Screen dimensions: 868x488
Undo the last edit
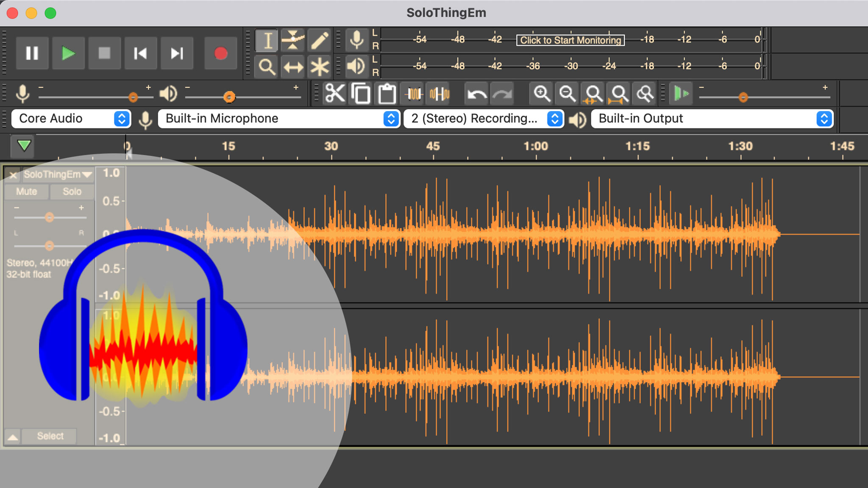click(477, 93)
